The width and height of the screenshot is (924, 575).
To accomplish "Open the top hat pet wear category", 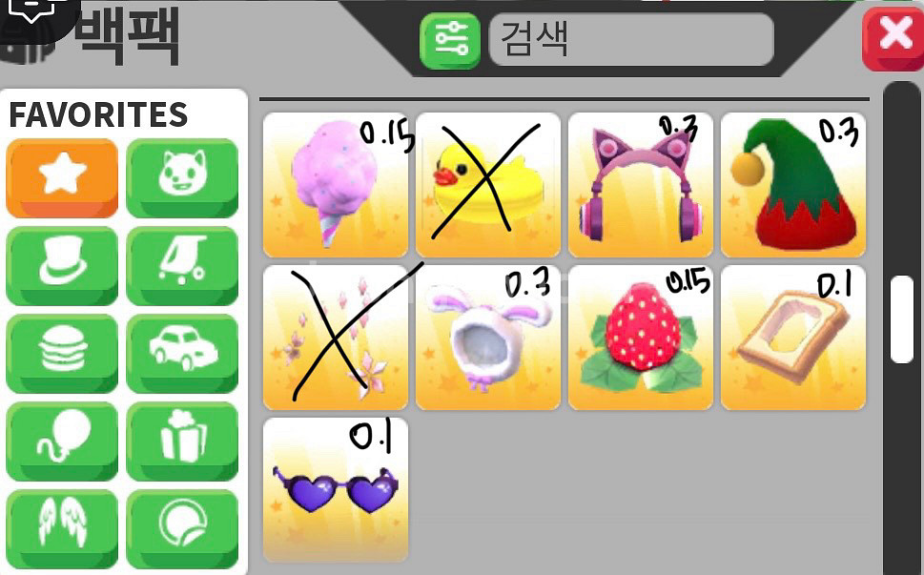I will 62,266.
